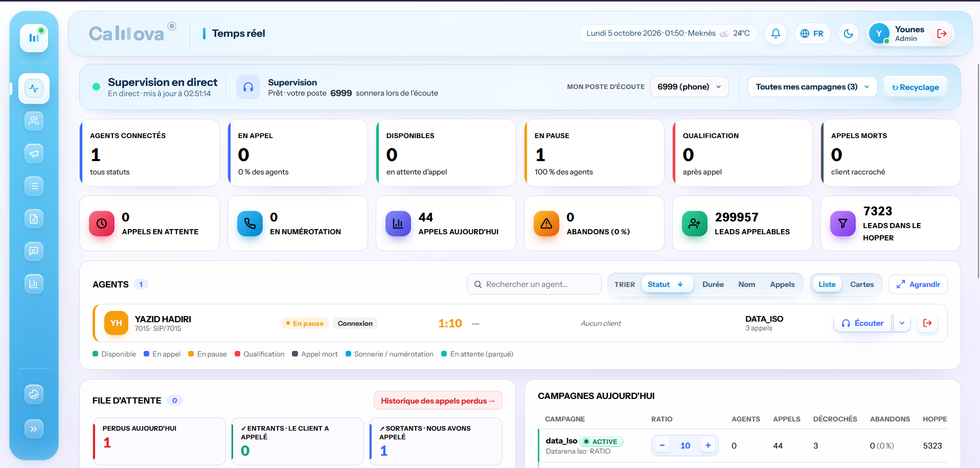The height and width of the screenshot is (468, 980).
Task: Sort agents by Appels
Action: click(x=782, y=284)
